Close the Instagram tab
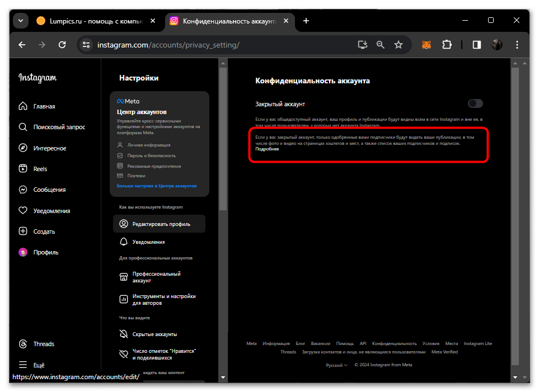 286,21
